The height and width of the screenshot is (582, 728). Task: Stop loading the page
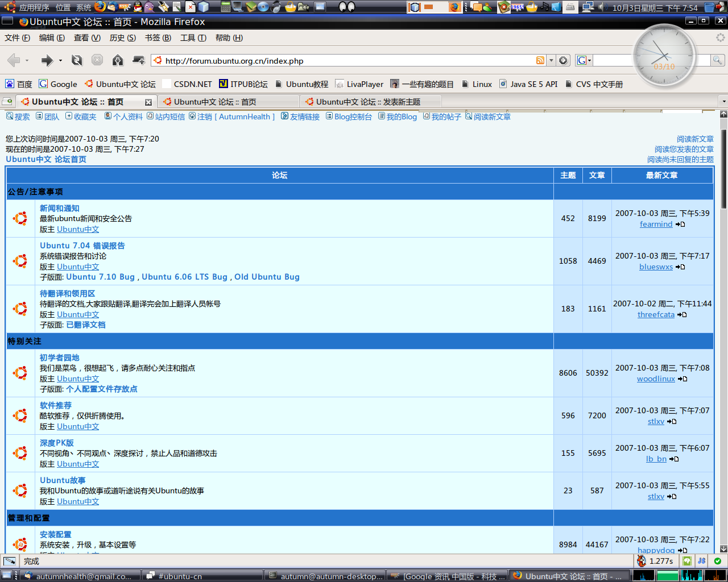[x=97, y=60]
